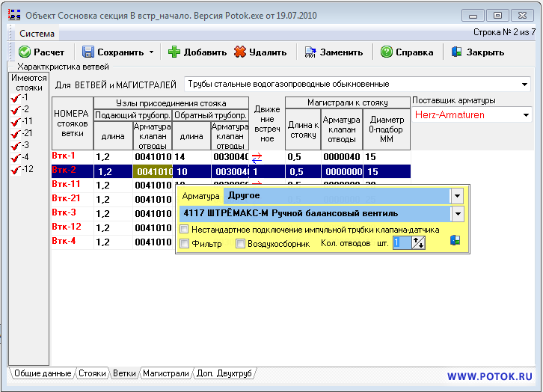Screen dimensions: 543x392
Task: Open the Herz-Armaturen supplier dropdown
Action: click(526, 115)
